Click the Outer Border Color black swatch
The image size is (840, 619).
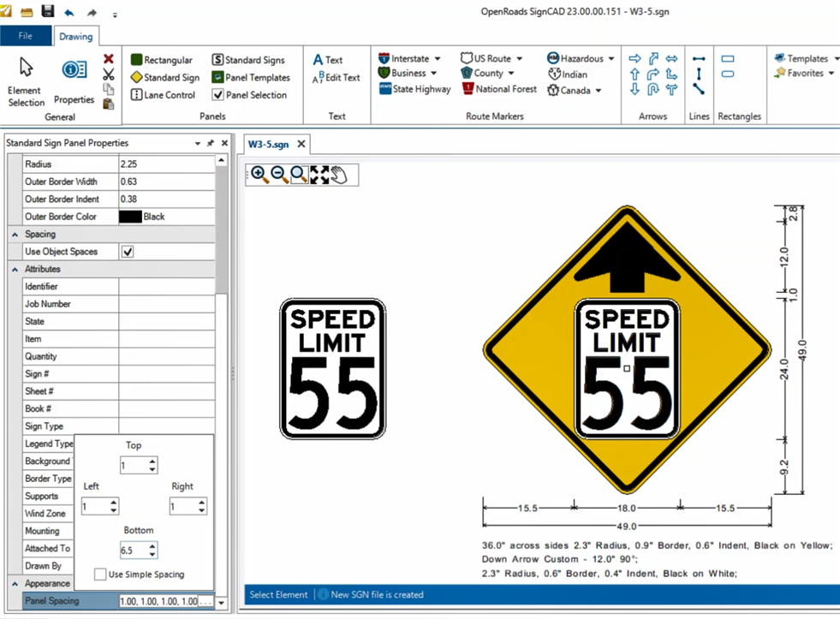[x=130, y=216]
